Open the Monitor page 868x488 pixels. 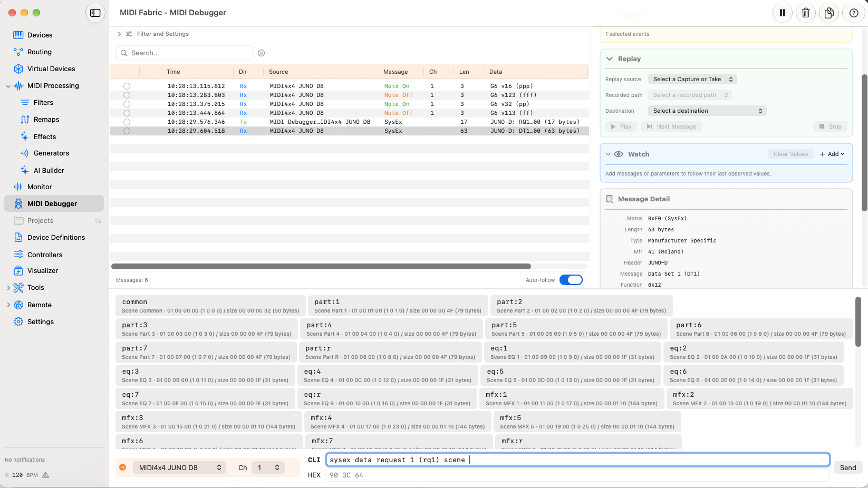pos(40,187)
